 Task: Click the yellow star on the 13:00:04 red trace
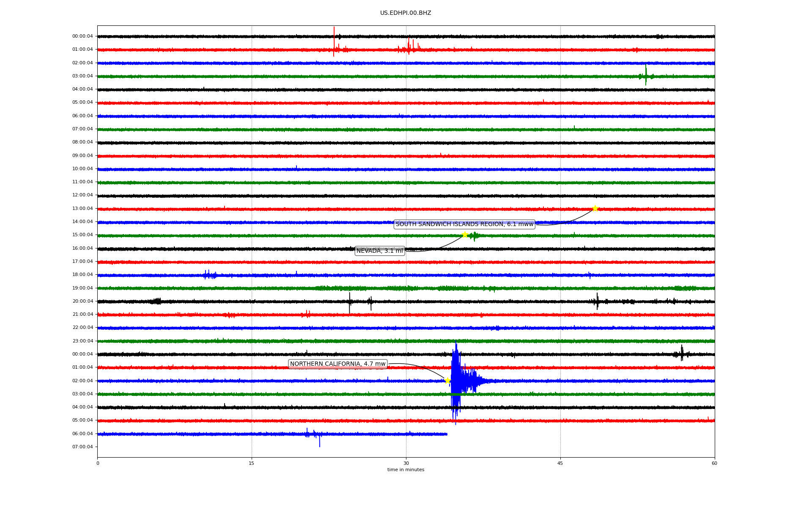[x=595, y=208]
